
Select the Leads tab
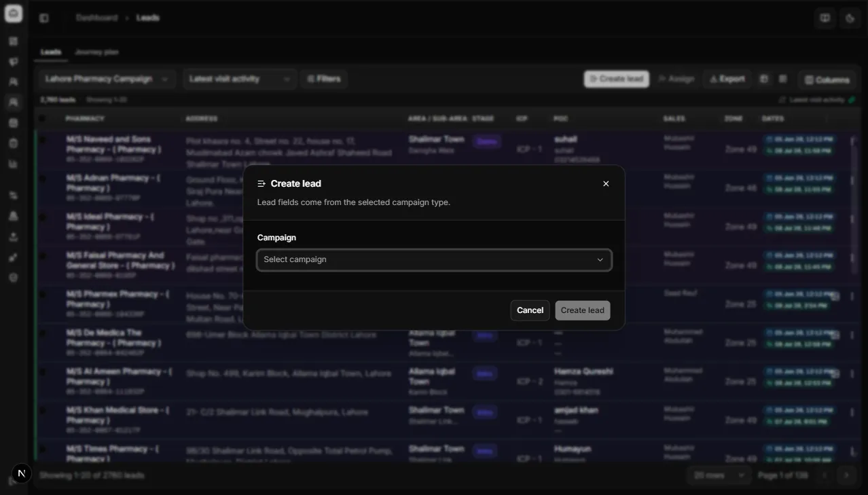pos(50,52)
